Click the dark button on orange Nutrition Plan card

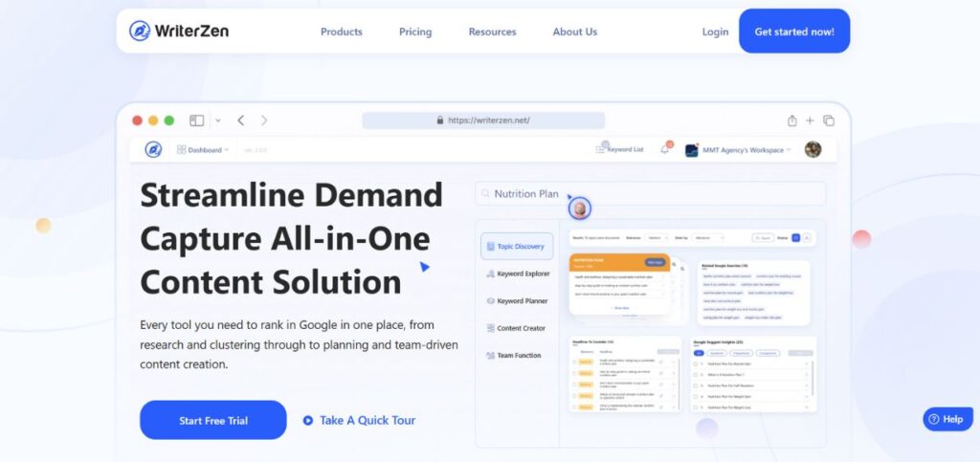[x=655, y=262]
